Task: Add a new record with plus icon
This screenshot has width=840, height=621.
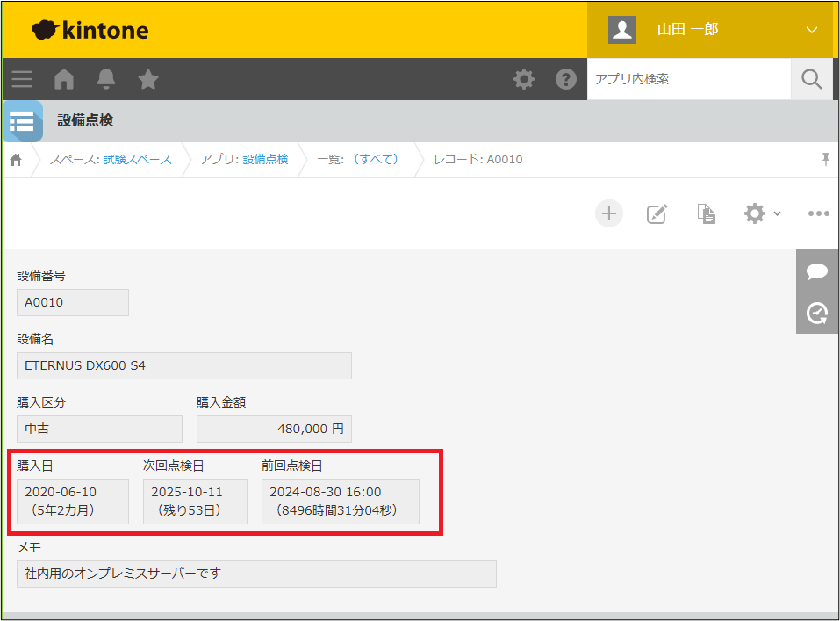Action: pos(609,213)
